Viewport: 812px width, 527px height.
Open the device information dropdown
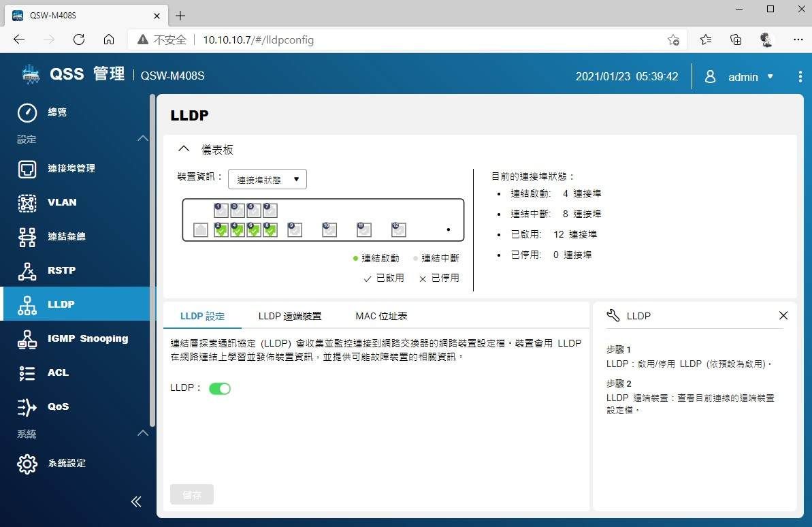(267, 180)
